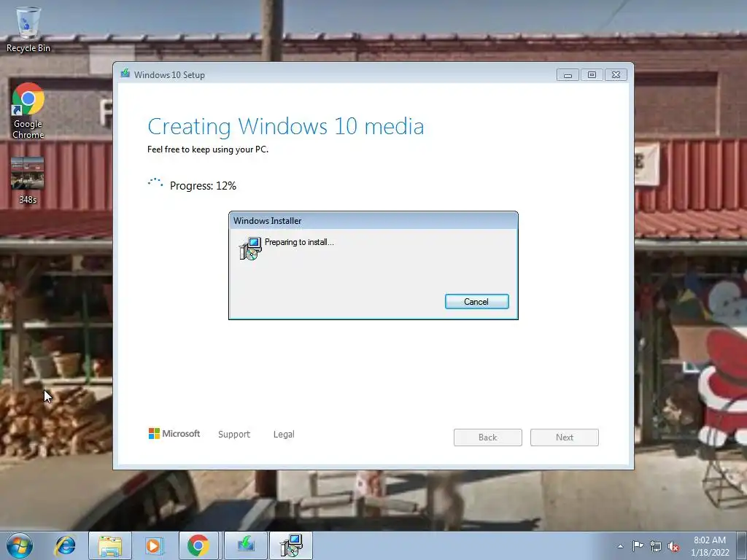
Task: Click the Creating Windows 10 media heading
Action: pyautogui.click(x=285, y=127)
